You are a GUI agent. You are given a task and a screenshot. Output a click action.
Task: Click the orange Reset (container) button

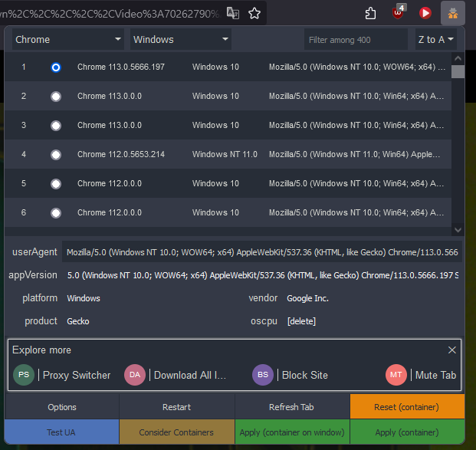pyautogui.click(x=407, y=407)
